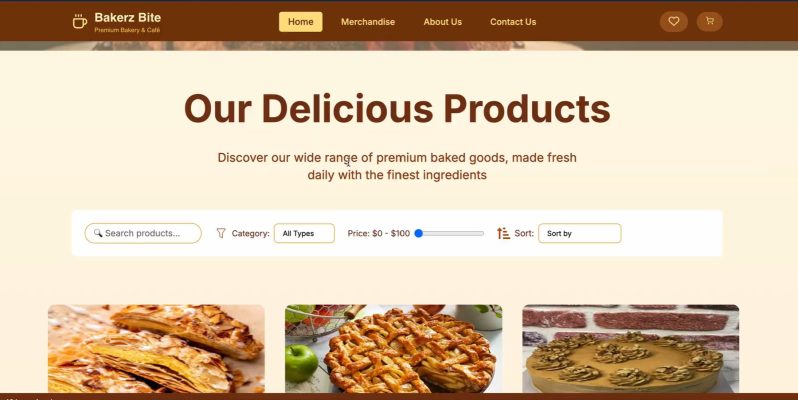Focus the Search products input field
This screenshot has height=400, width=798.
(143, 233)
